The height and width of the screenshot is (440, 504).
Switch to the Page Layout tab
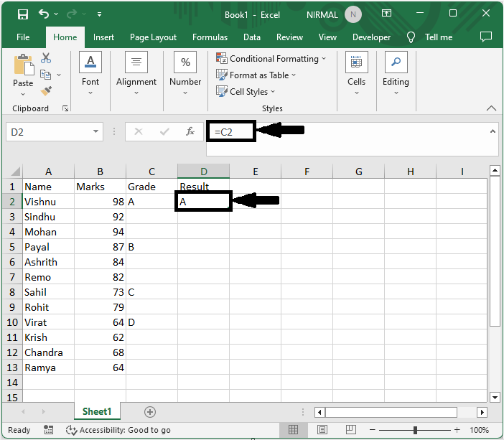153,37
